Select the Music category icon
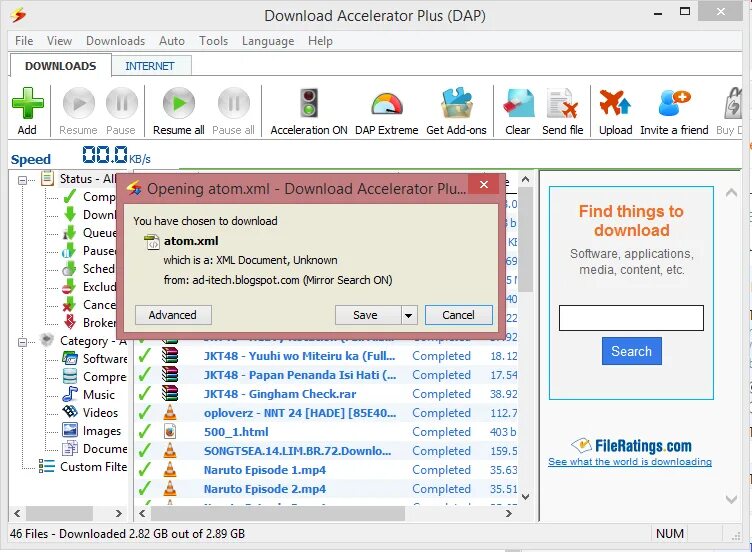This screenshot has height=552, width=752. (70, 395)
